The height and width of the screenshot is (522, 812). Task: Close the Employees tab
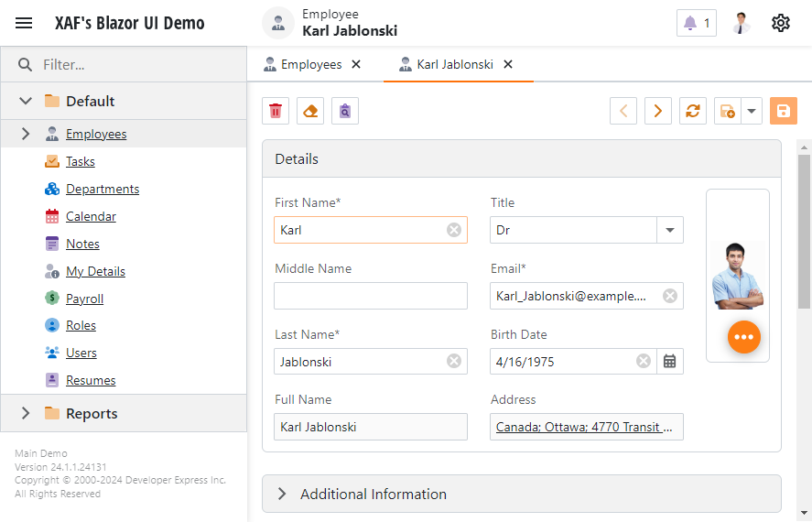[x=356, y=64]
